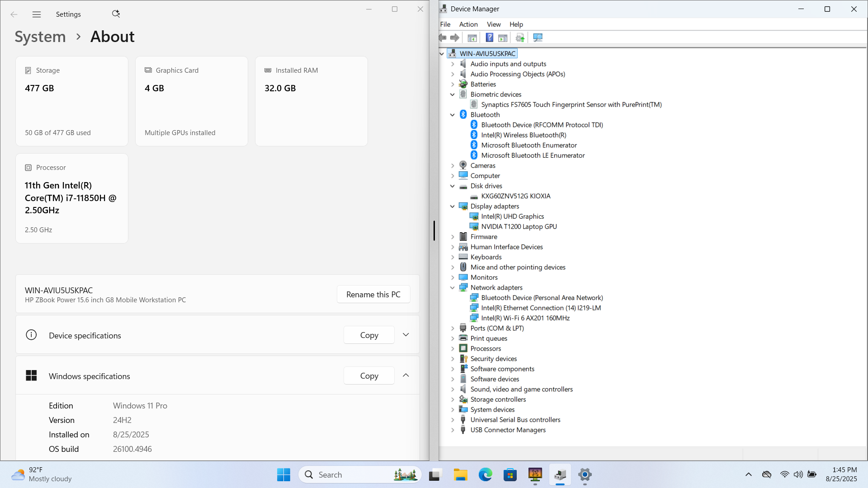The image size is (868, 488).
Task: Open the Help menu in Device Manager
Action: pyautogui.click(x=516, y=24)
